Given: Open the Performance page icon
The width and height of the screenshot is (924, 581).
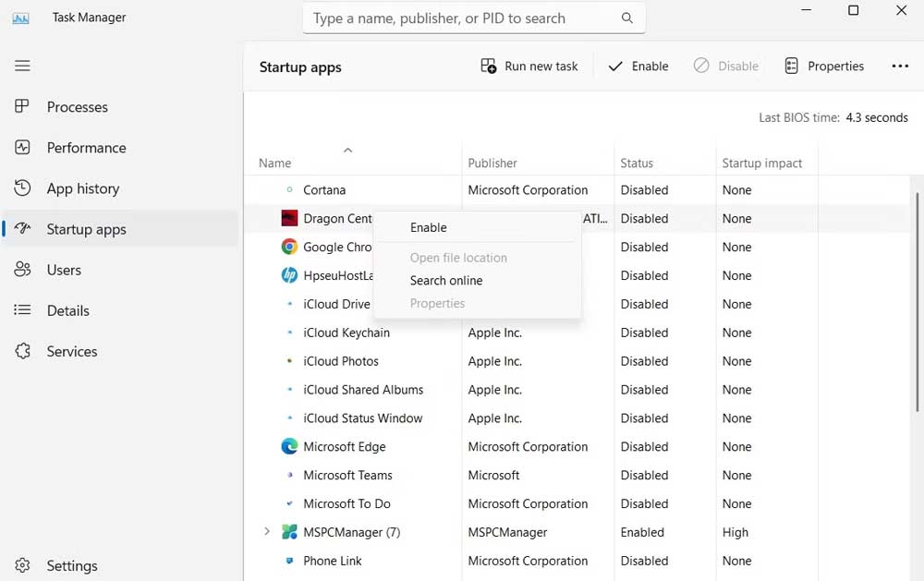Looking at the screenshot, I should click(x=22, y=147).
